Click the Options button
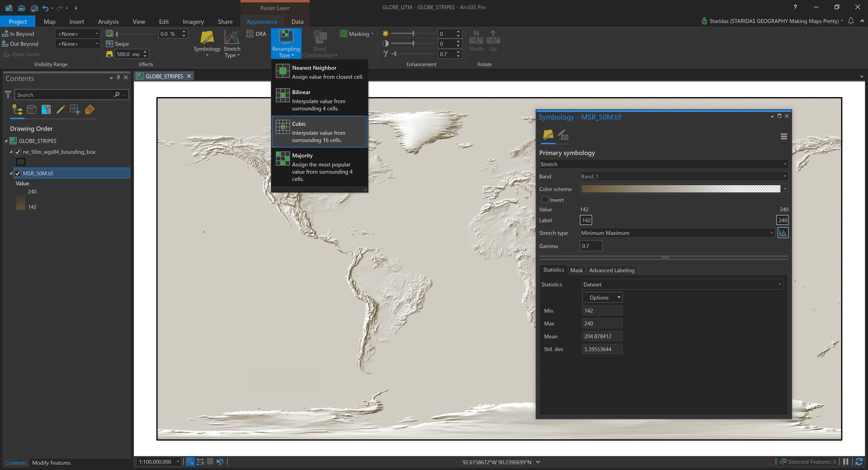This screenshot has height=470, width=868. 602,297
